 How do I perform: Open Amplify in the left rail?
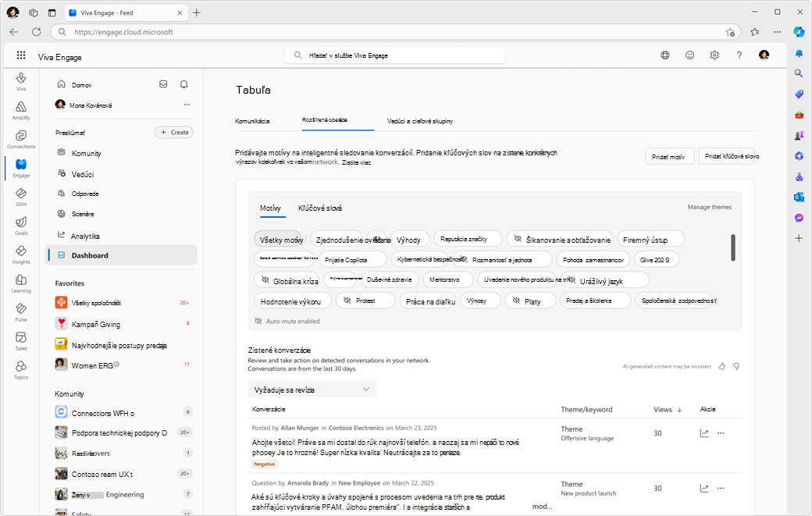21,110
